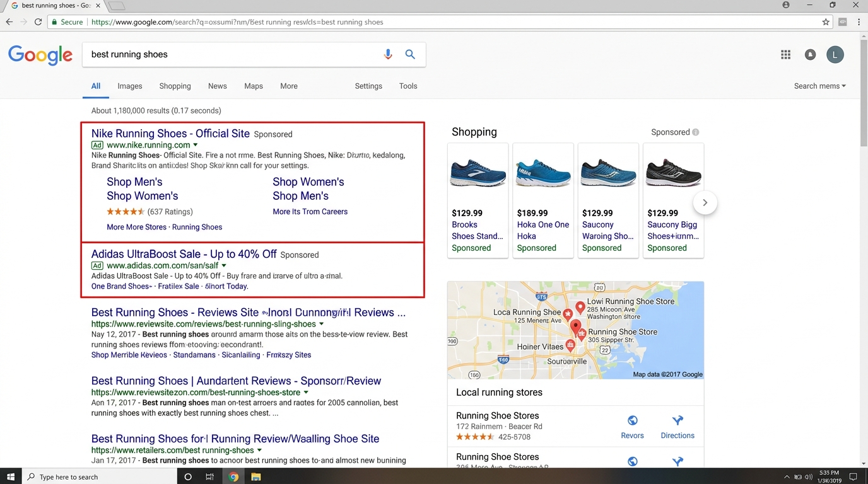The width and height of the screenshot is (868, 484).
Task: Open the search Tools menu
Action: click(x=408, y=86)
